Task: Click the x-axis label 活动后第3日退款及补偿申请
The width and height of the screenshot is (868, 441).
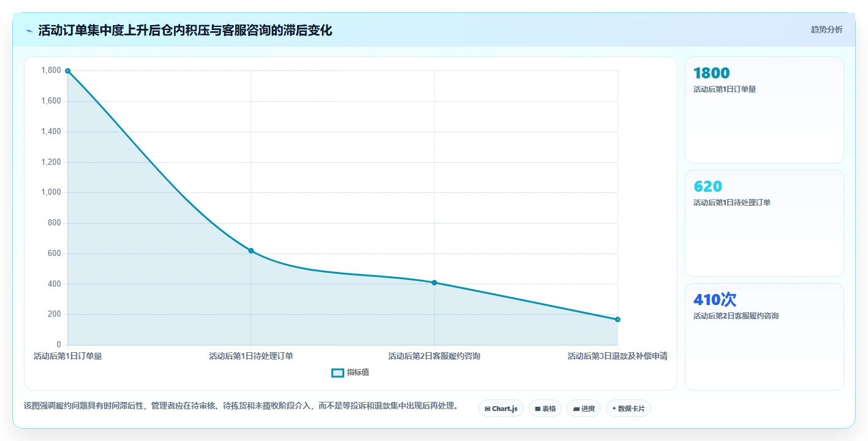Action: point(617,356)
